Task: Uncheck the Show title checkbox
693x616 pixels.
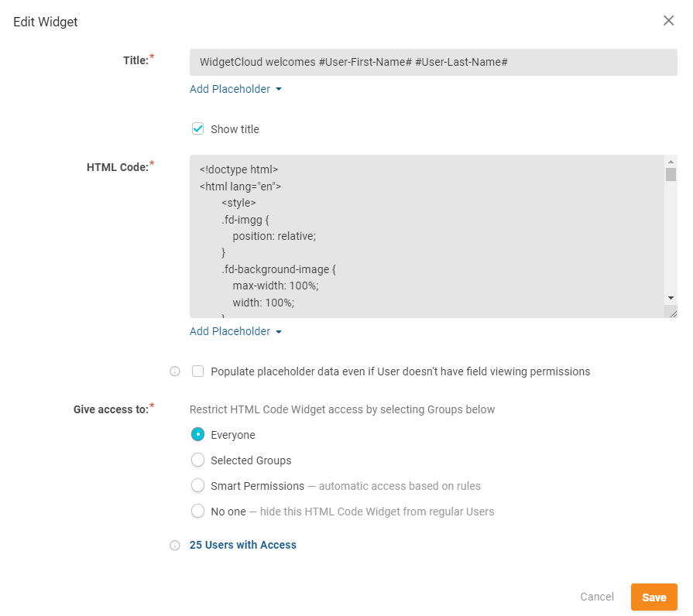Action: [x=197, y=128]
